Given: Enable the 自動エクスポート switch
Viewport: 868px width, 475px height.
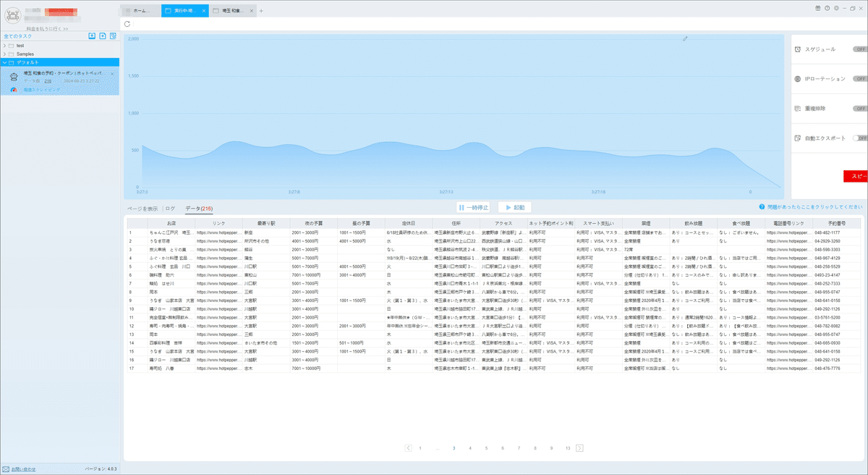Looking at the screenshot, I should pos(860,138).
